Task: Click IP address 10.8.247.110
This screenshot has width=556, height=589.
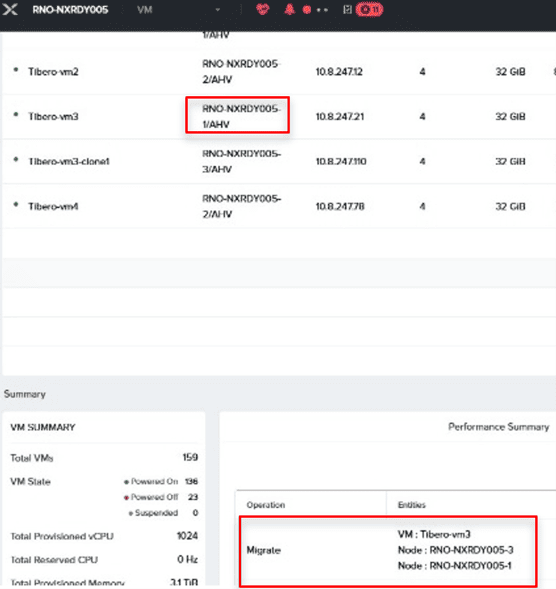Action: [x=341, y=162]
